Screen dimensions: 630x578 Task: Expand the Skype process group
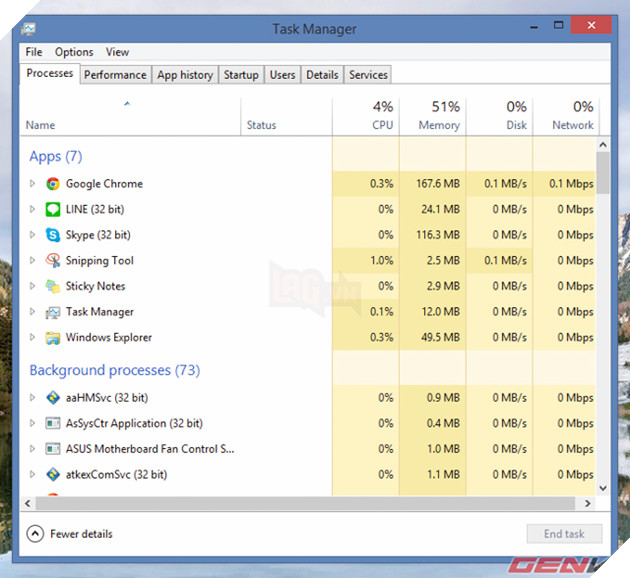click(x=32, y=235)
